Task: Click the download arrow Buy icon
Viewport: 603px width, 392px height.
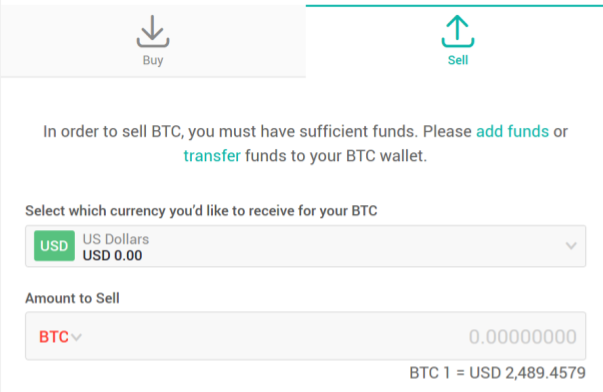Action: (153, 31)
